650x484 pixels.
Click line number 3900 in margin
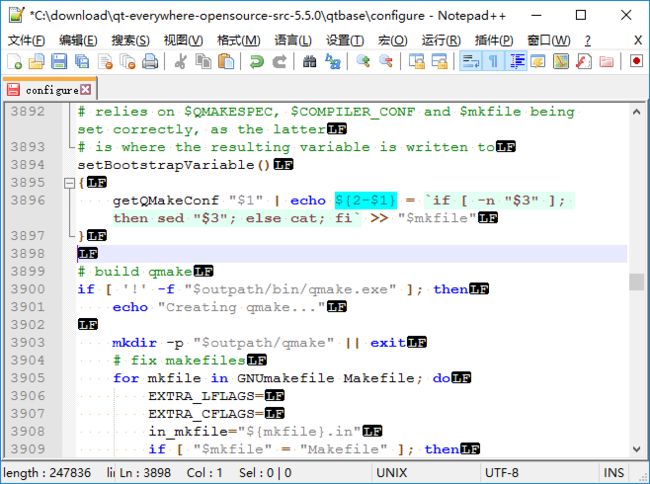pyautogui.click(x=28, y=289)
